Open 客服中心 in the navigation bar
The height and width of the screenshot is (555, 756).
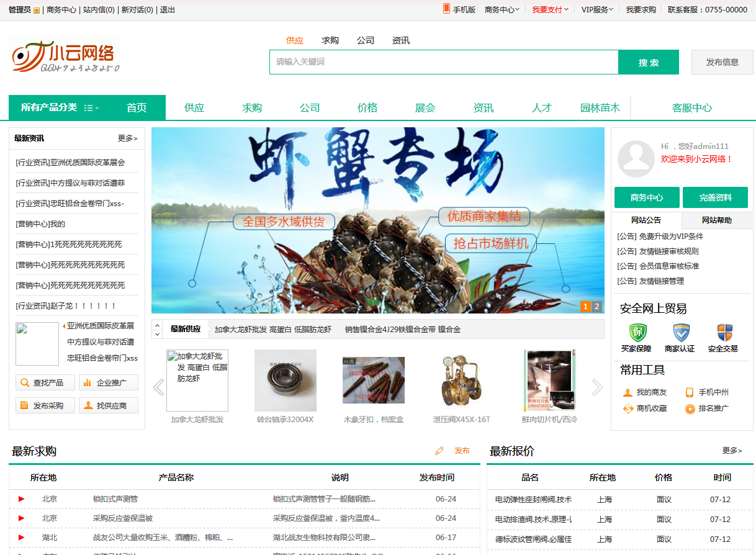point(692,107)
